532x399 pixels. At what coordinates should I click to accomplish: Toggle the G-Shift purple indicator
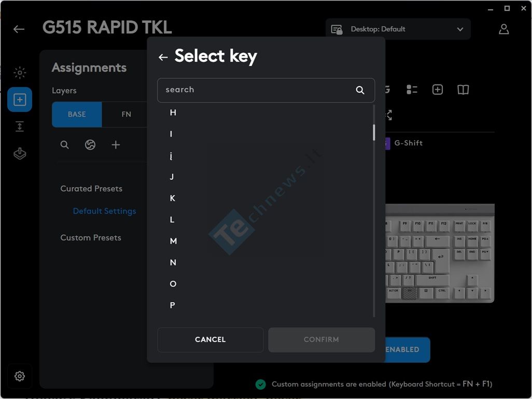(x=387, y=144)
